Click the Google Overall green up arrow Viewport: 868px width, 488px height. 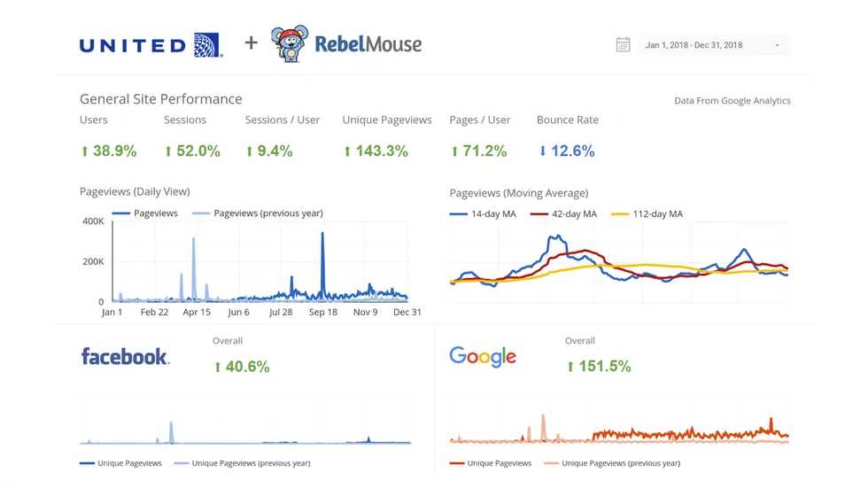570,367
